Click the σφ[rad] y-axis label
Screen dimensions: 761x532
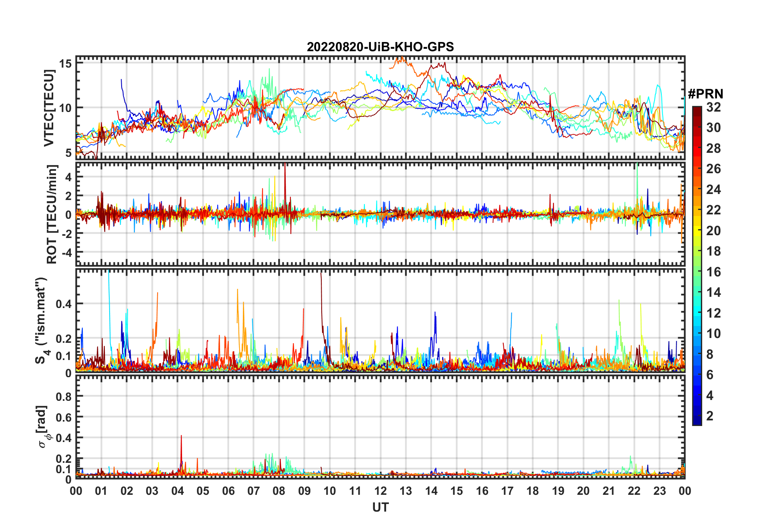point(44,426)
